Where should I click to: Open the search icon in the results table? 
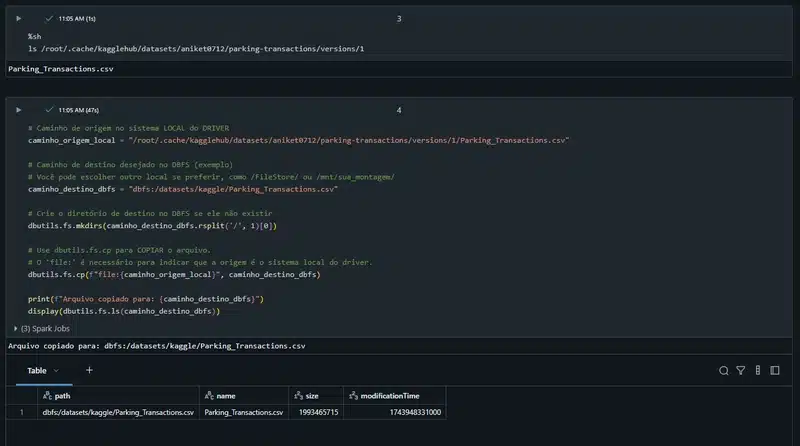coord(723,370)
